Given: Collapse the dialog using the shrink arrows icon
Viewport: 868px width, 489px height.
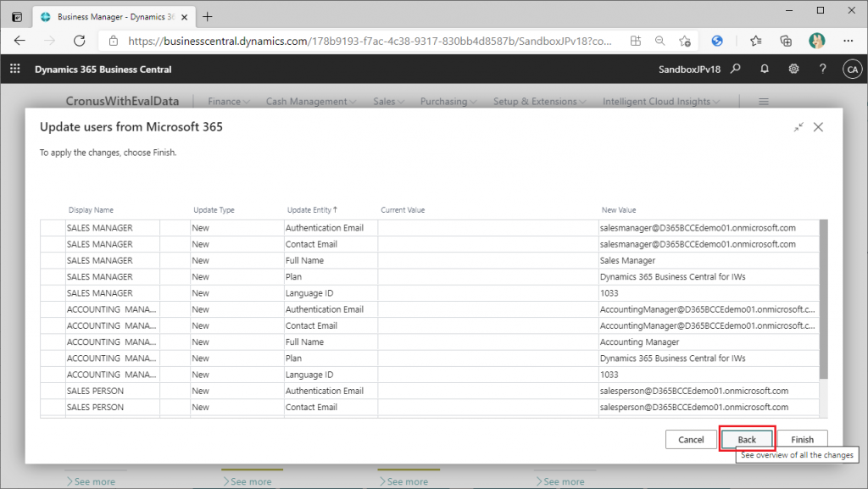Looking at the screenshot, I should tap(798, 127).
